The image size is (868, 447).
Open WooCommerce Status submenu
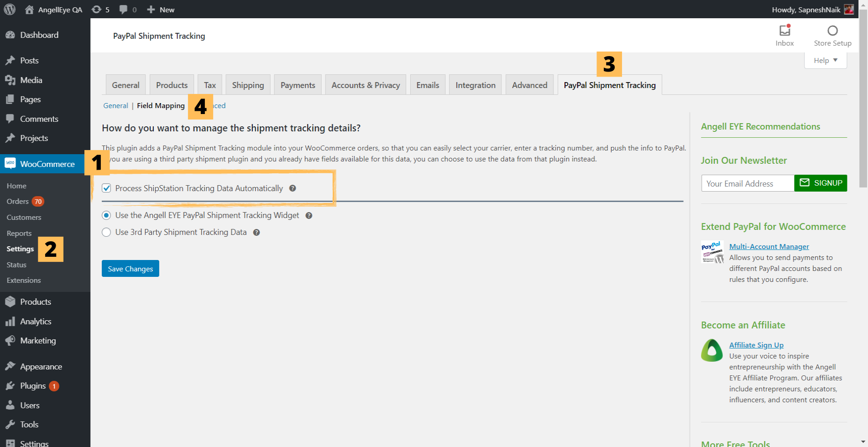16,265
